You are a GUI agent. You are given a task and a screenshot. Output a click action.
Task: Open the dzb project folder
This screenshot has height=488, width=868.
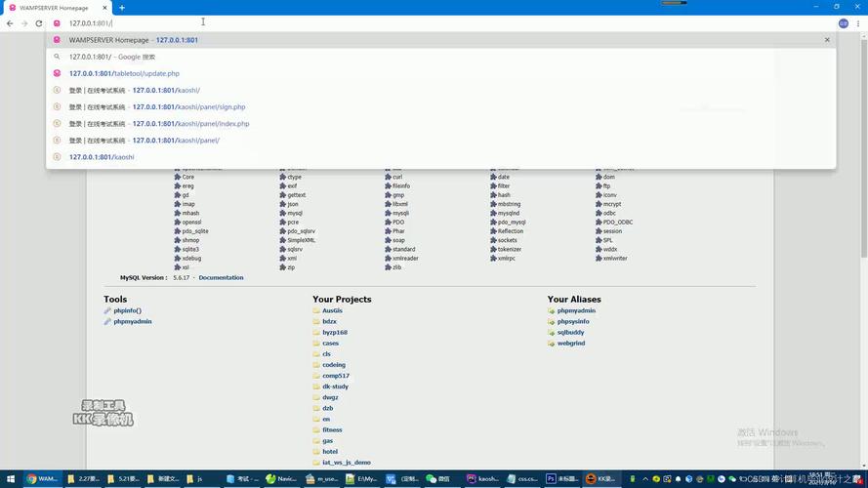point(328,408)
